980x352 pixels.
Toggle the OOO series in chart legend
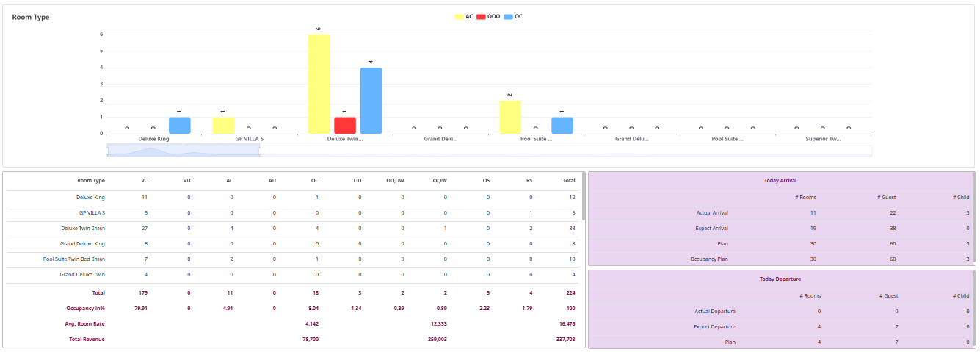488,16
